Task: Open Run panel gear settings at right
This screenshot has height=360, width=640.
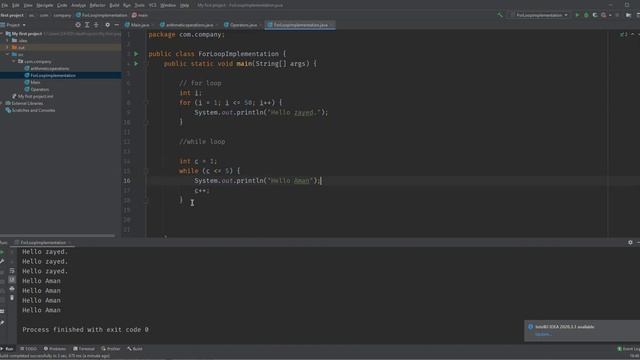Action: tap(630, 242)
